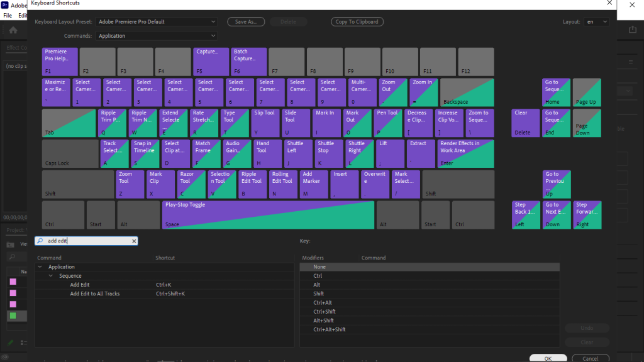644x362 pixels.
Task: Click the Pen Tool key
Action: coord(388,121)
